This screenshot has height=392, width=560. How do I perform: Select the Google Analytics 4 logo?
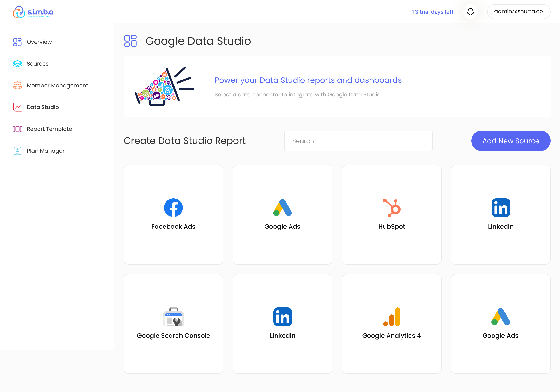[392, 317]
